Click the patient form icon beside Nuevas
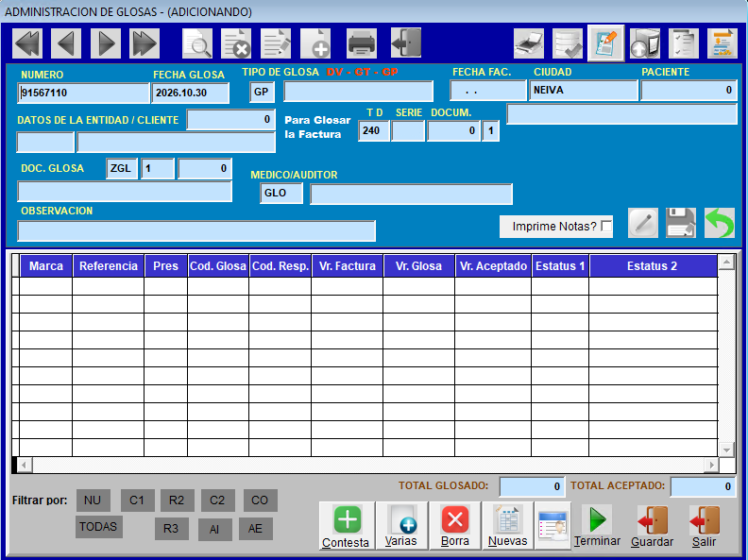 pyautogui.click(x=552, y=526)
